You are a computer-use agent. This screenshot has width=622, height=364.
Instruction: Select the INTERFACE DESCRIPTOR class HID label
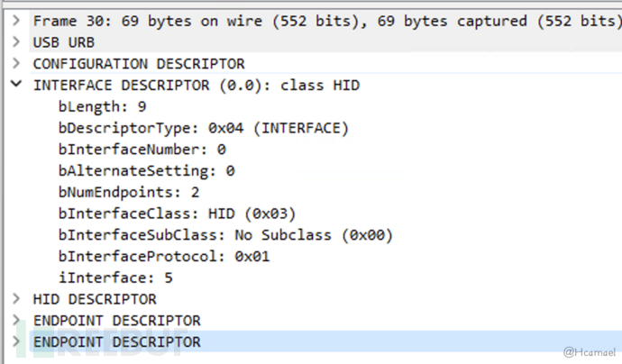click(197, 85)
